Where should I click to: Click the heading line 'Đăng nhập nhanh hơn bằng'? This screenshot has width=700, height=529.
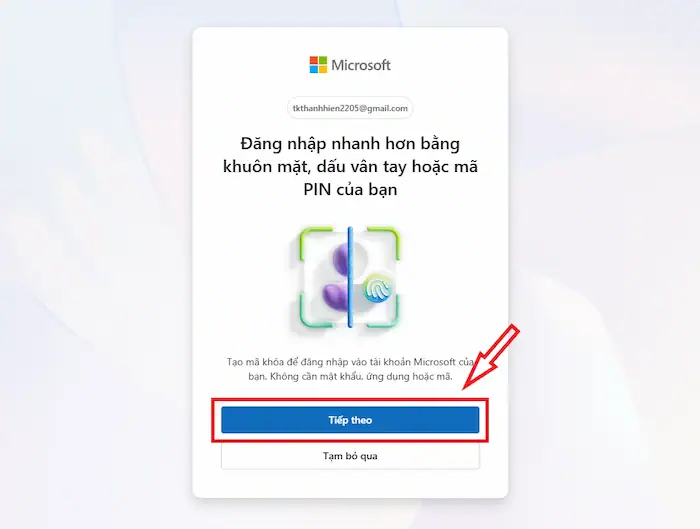click(x=350, y=144)
